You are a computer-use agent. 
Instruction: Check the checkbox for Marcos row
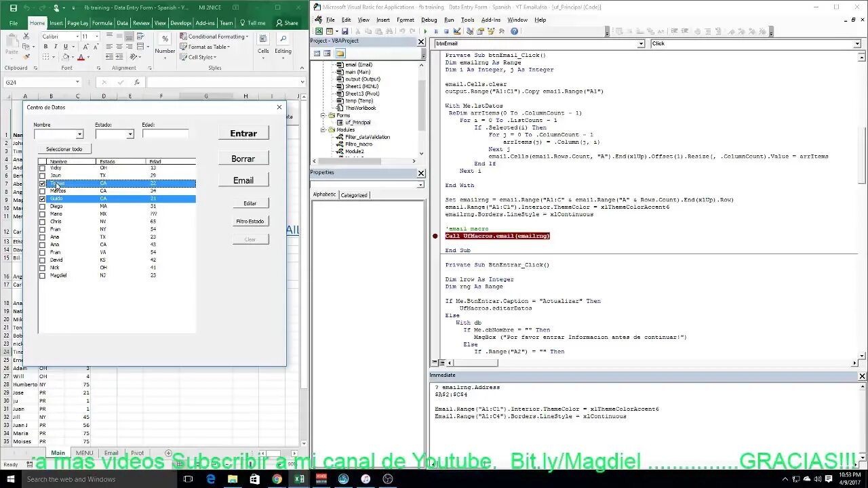pyautogui.click(x=42, y=191)
